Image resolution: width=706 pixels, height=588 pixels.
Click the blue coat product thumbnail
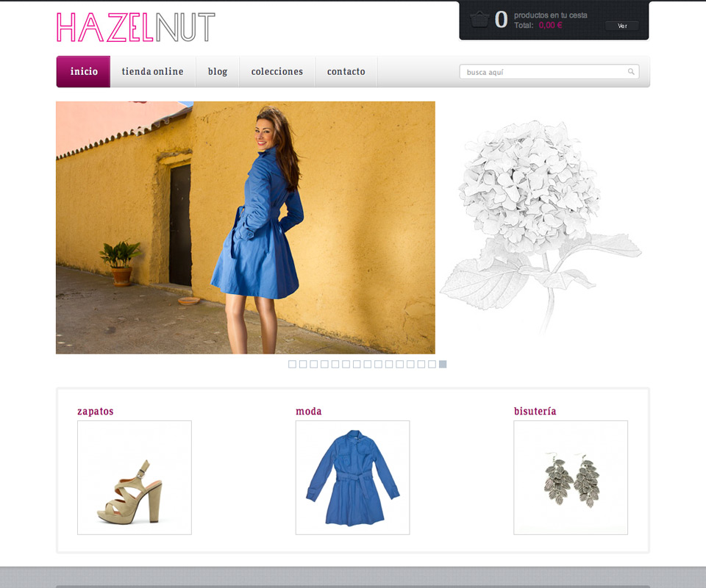352,478
